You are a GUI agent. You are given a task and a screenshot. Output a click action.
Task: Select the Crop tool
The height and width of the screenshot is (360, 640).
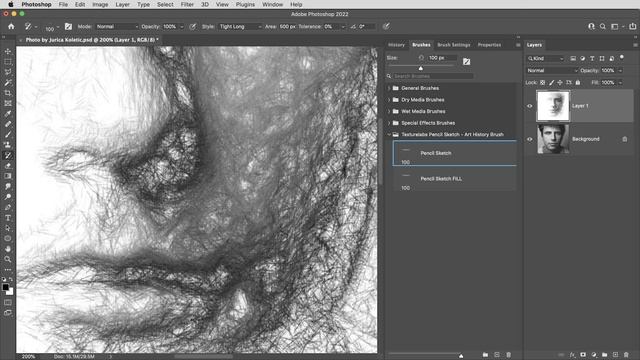tap(8, 93)
